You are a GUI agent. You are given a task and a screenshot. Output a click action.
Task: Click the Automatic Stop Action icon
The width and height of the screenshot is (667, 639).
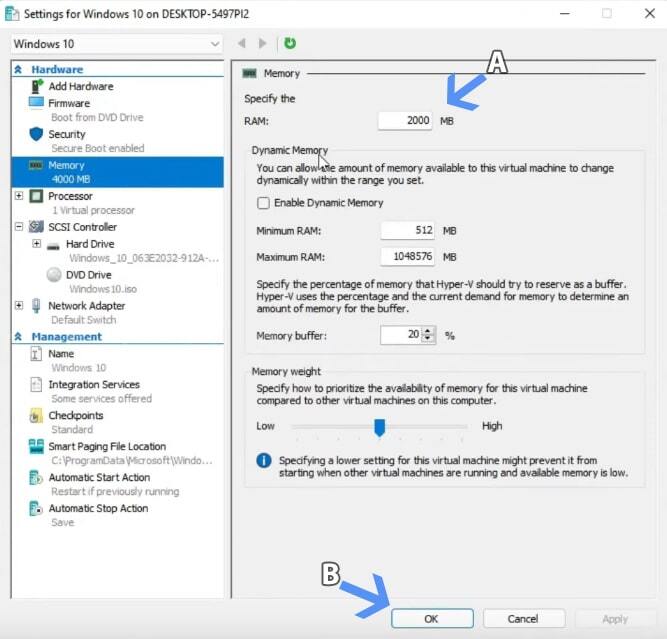click(36, 508)
